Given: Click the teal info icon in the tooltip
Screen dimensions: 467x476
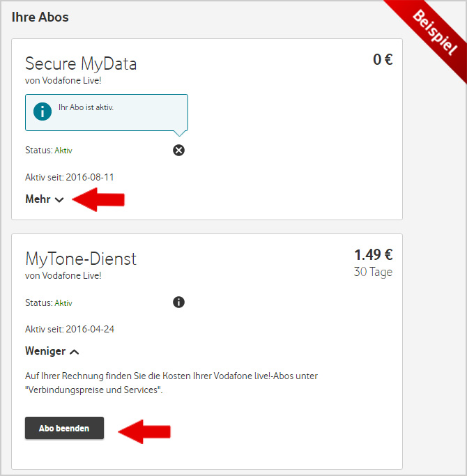Looking at the screenshot, I should click(x=43, y=112).
